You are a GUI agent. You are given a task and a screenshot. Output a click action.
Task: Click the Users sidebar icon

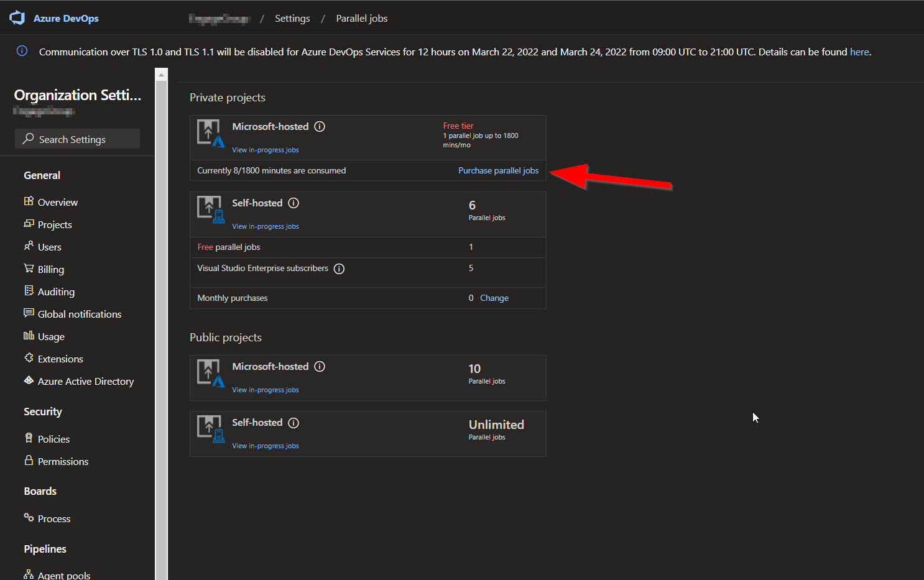(x=29, y=246)
